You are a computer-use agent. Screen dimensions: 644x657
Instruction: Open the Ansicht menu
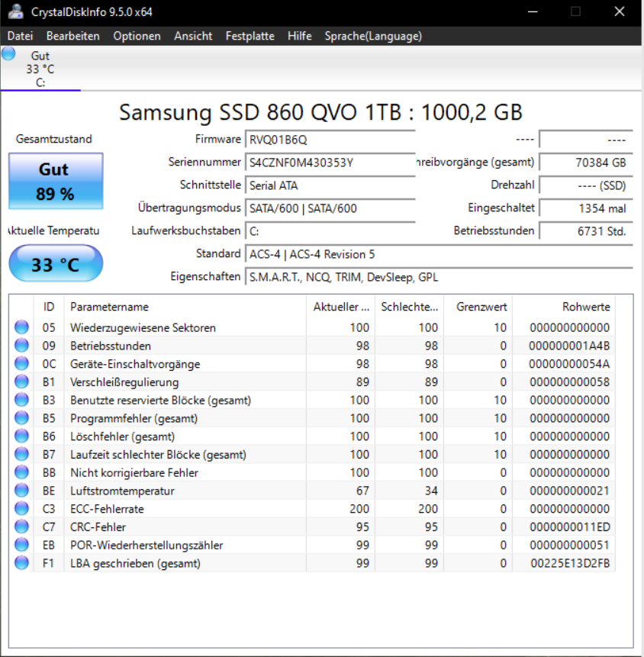coord(193,36)
